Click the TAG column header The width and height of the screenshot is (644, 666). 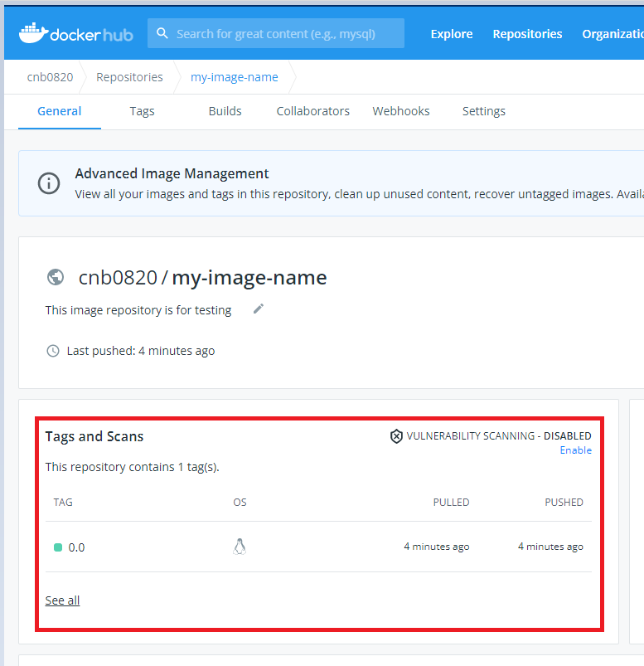point(63,502)
